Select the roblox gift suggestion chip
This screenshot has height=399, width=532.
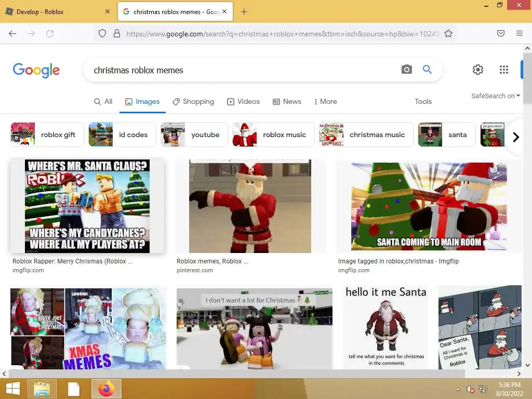coord(47,135)
